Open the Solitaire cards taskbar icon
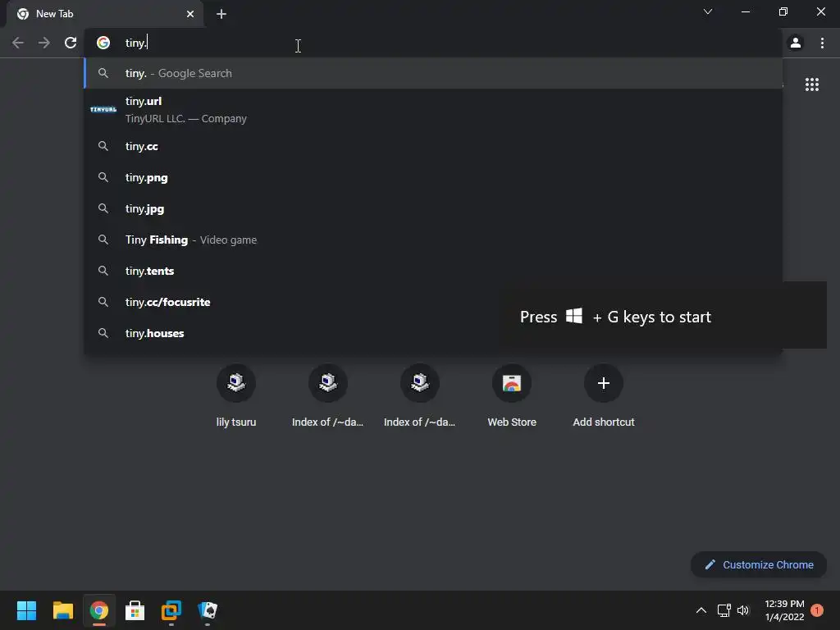The height and width of the screenshot is (630, 840). point(208,610)
